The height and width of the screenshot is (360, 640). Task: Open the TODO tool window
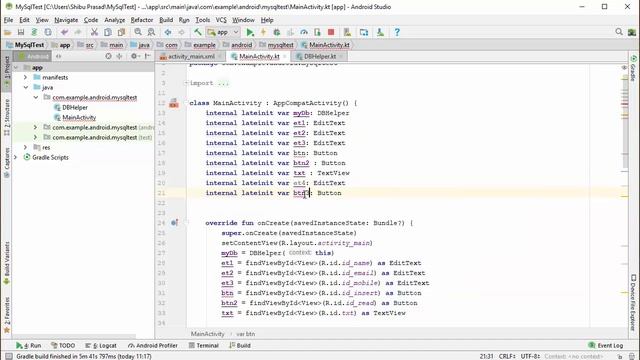pyautogui.click(x=63, y=345)
